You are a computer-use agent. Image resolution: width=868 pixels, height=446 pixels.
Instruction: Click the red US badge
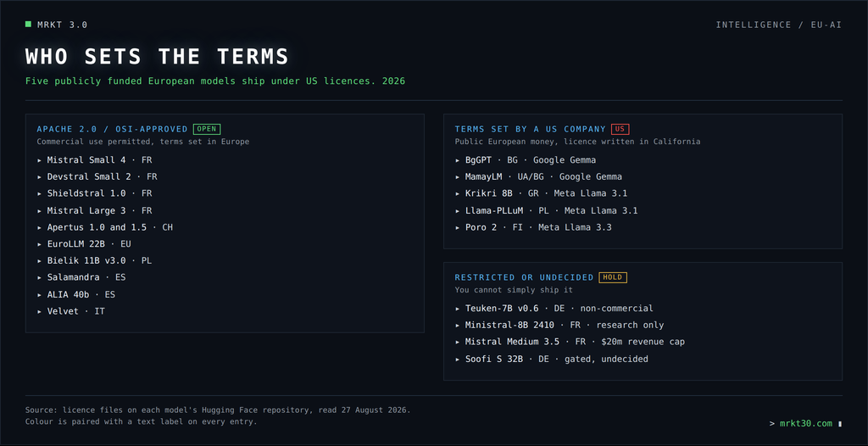click(x=620, y=129)
